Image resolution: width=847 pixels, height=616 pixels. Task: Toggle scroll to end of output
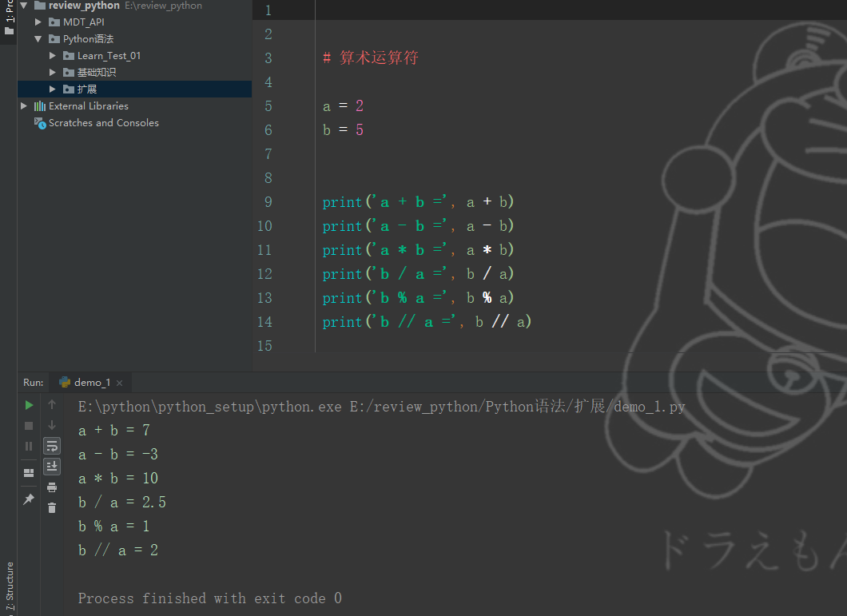(x=52, y=467)
